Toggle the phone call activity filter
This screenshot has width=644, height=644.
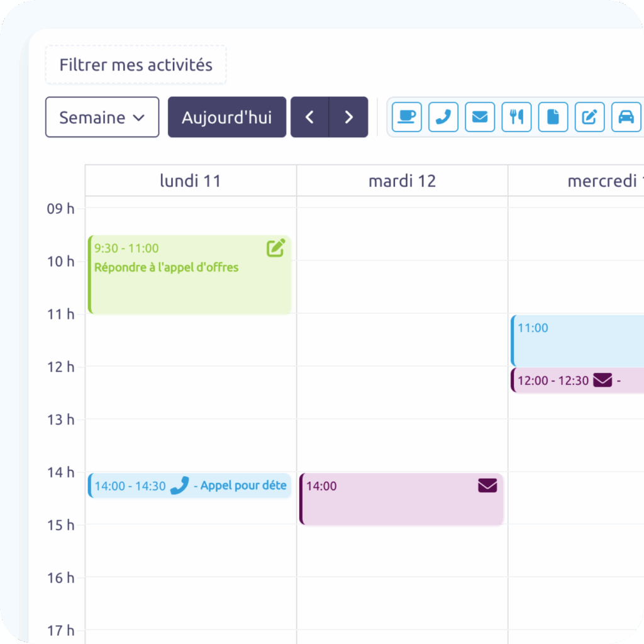click(x=443, y=117)
